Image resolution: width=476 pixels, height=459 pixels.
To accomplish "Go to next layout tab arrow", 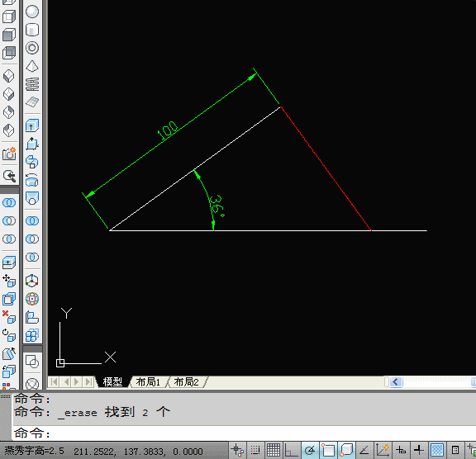I will click(77, 381).
